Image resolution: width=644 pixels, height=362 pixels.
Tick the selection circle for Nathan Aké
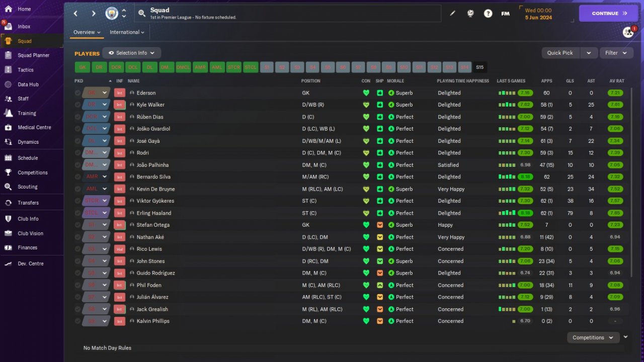77,237
